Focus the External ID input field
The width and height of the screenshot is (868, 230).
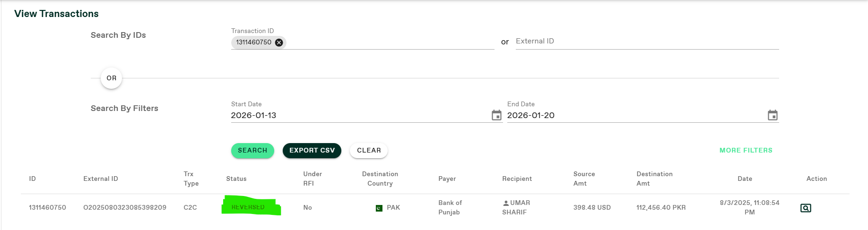pyautogui.click(x=647, y=42)
